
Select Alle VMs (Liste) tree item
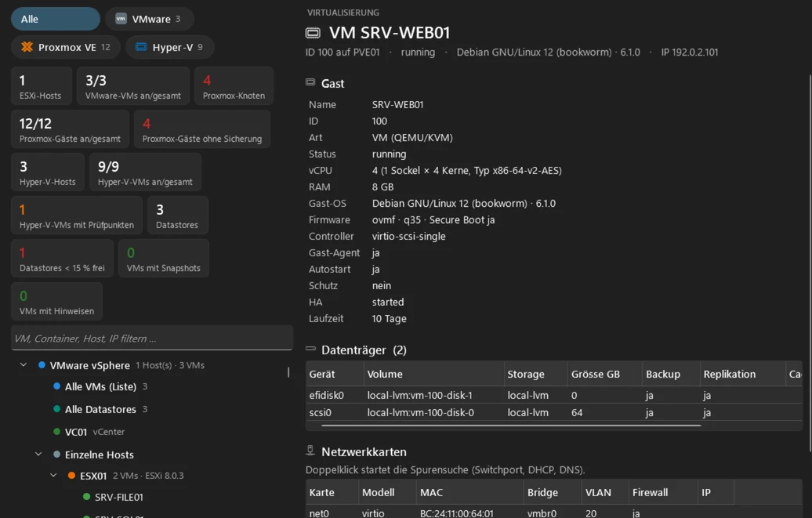(100, 386)
